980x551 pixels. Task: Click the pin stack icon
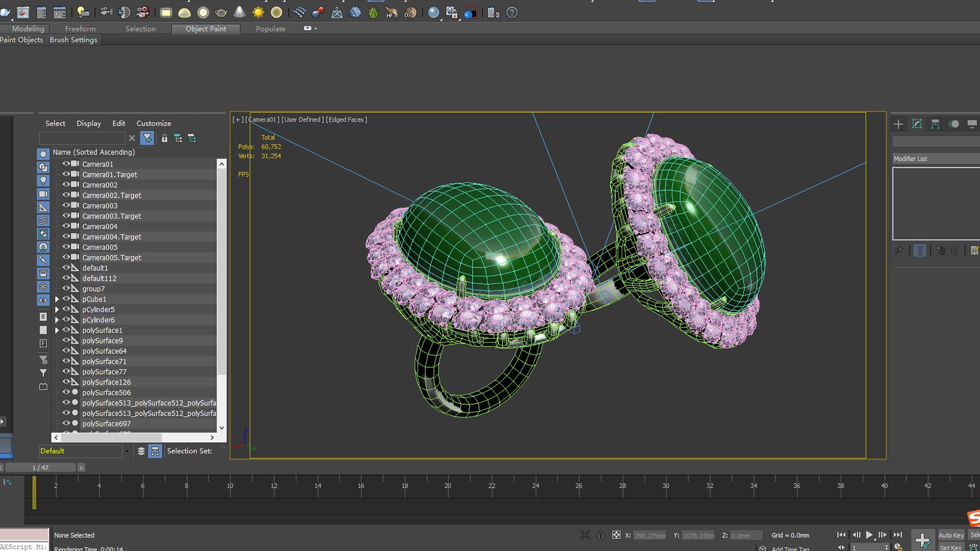[x=899, y=251]
